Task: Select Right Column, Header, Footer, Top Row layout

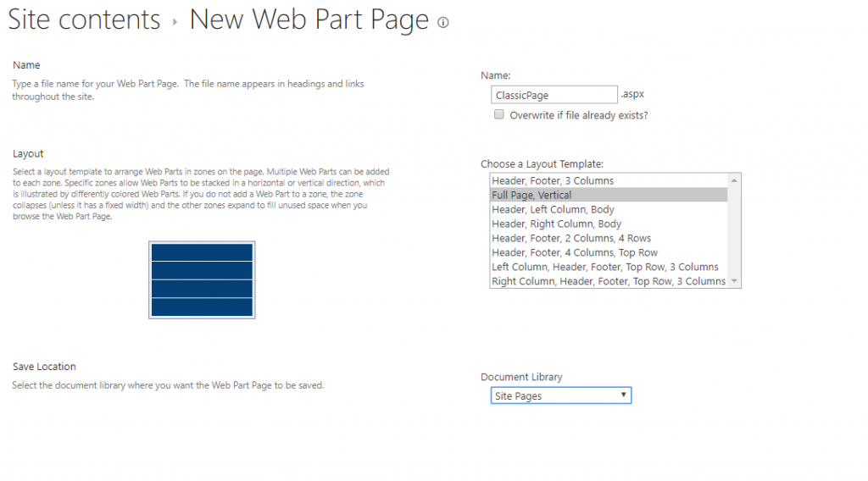Action: tap(609, 281)
